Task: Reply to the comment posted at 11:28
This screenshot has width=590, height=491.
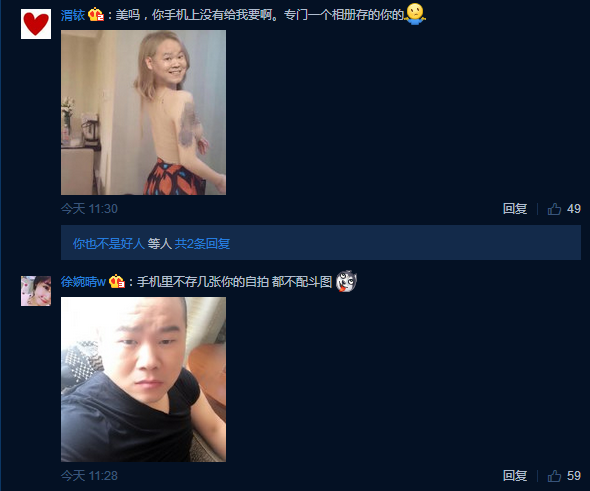Action: (x=515, y=476)
